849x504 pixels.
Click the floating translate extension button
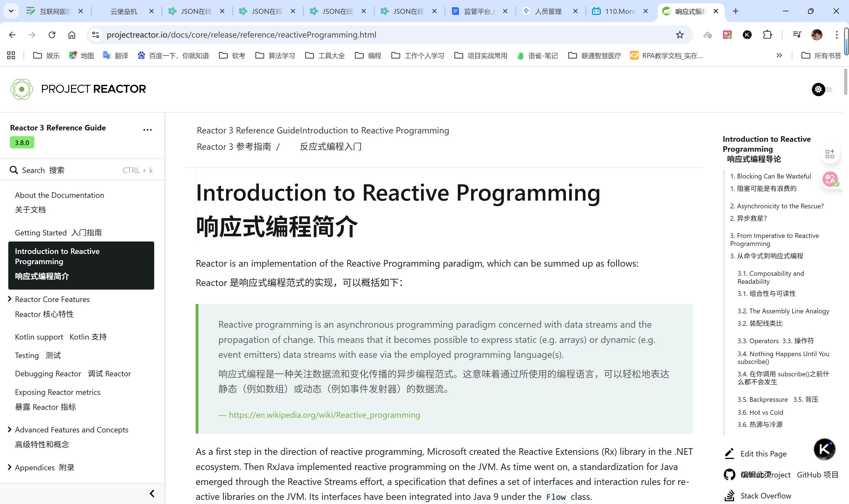click(x=830, y=179)
